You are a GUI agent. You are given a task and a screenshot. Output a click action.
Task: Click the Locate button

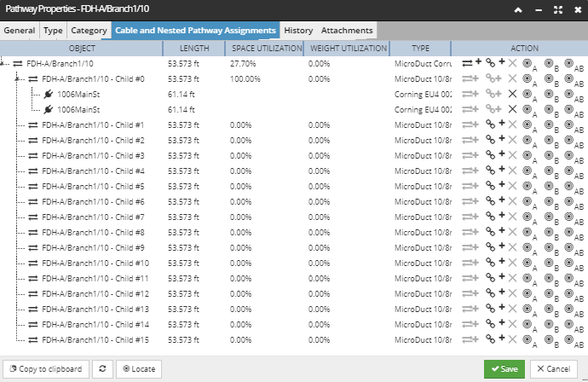coord(138,369)
